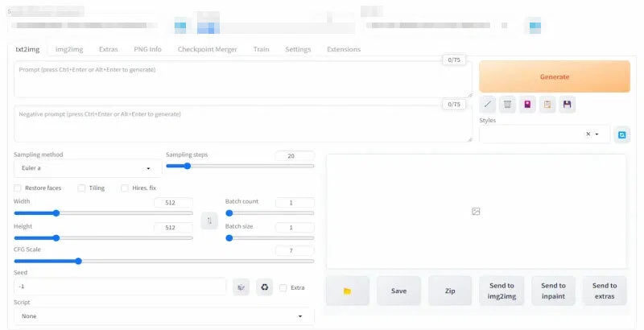Screen dimensions: 644x330
Task: Click the pink card icon button
Action: click(527, 105)
